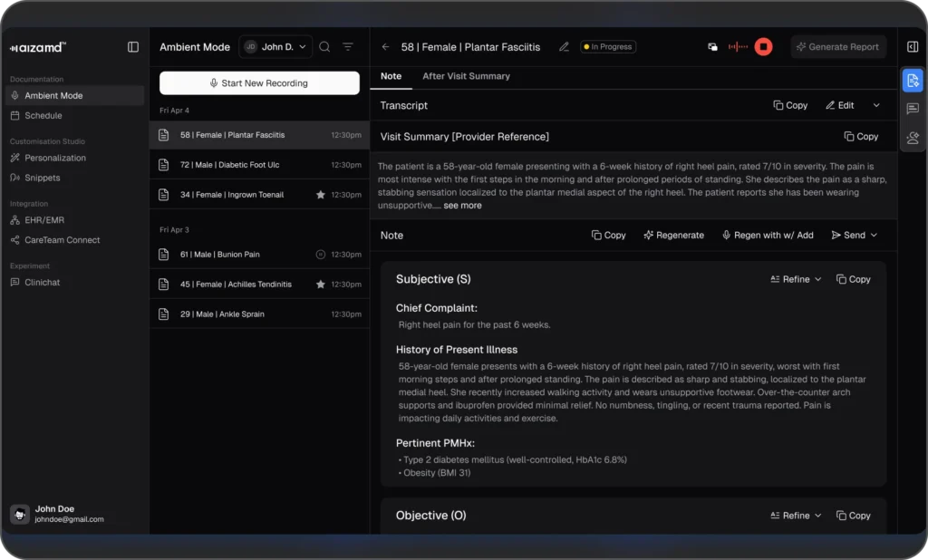This screenshot has width=928, height=560.
Task: Open the John D. provider dropdown
Action: (x=275, y=47)
